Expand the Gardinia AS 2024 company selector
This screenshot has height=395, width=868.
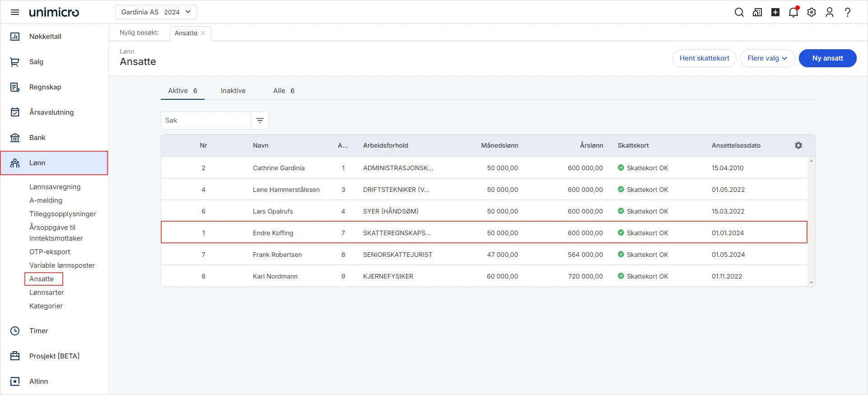click(x=156, y=12)
